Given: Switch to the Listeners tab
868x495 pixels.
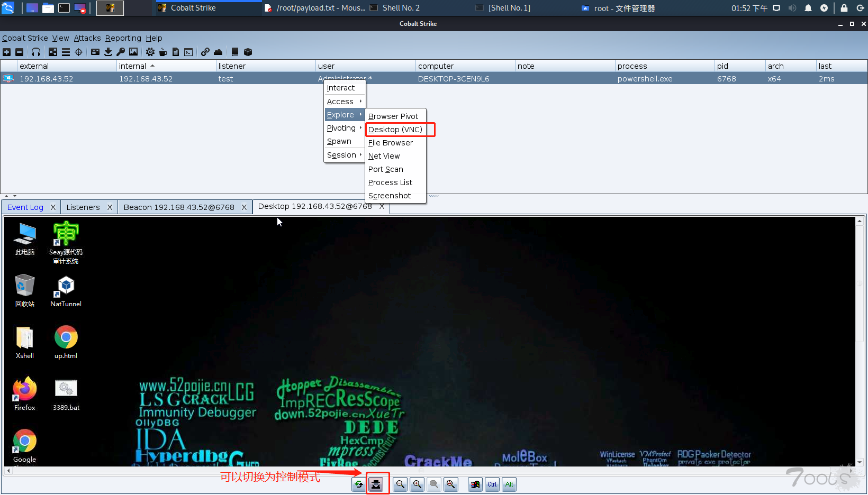Looking at the screenshot, I should pos(83,207).
